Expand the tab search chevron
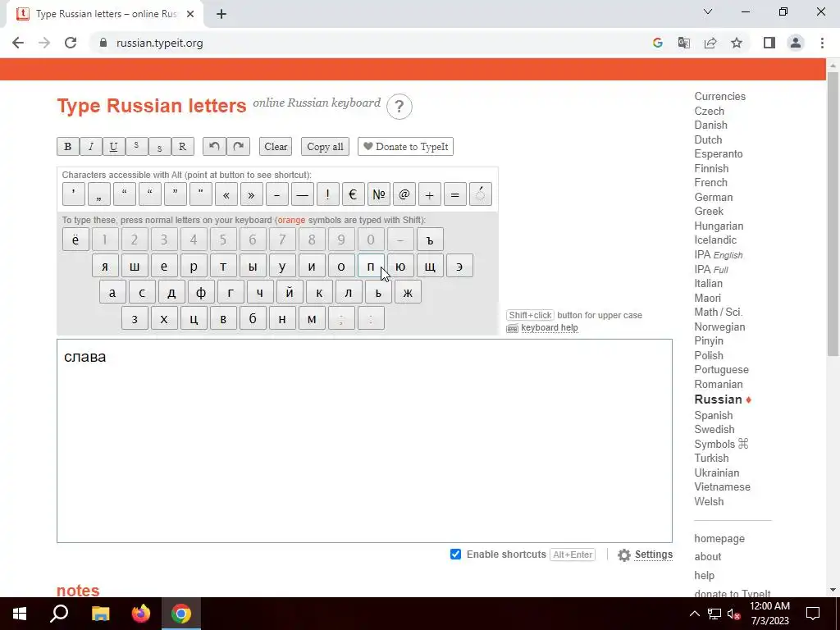840x630 pixels. 708,11
